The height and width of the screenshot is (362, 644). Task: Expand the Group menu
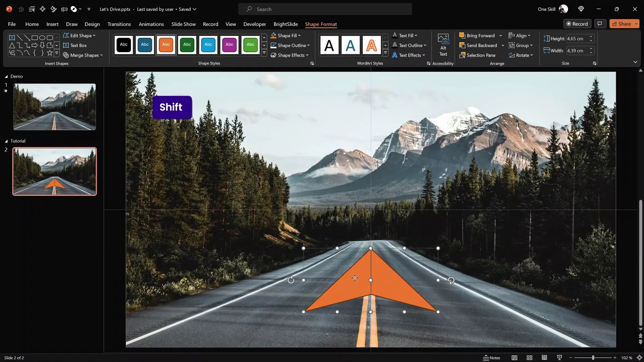521,45
